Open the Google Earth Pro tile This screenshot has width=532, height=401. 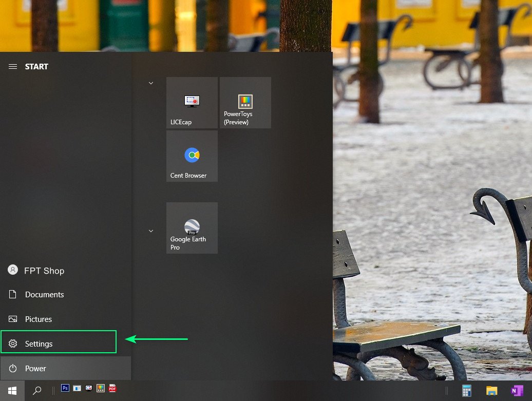(192, 227)
